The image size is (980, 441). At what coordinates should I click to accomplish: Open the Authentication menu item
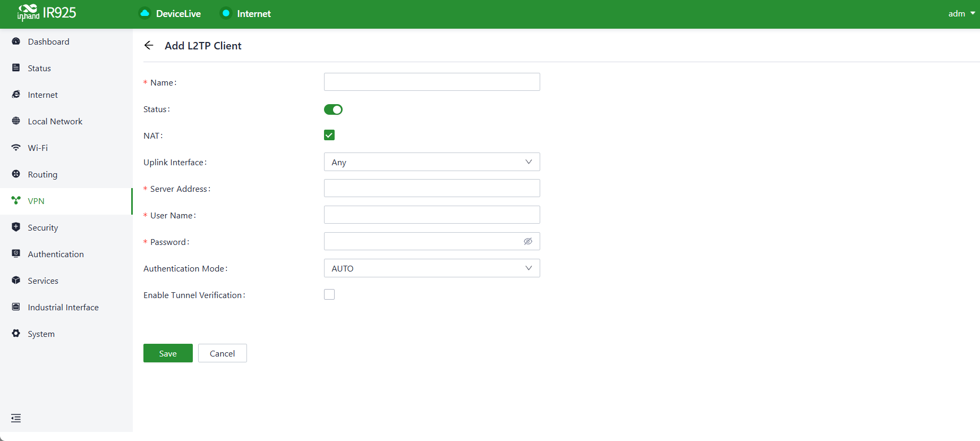(x=66, y=254)
